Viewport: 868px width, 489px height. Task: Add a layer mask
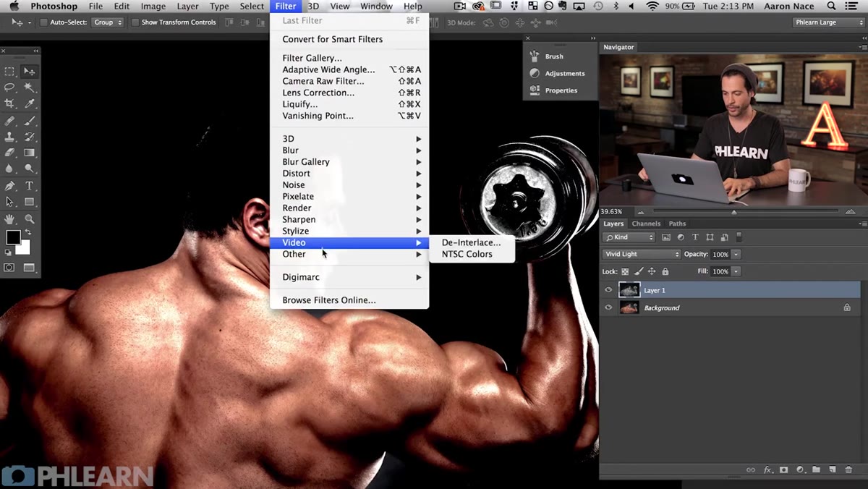[x=784, y=469]
